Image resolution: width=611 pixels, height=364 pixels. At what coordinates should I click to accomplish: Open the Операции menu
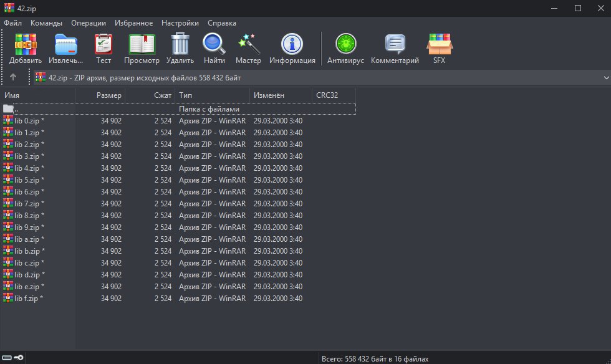89,23
